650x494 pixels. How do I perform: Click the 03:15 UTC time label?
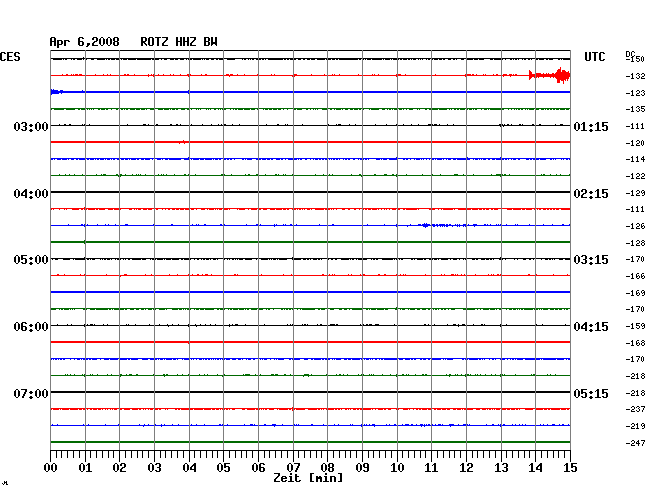pos(591,260)
